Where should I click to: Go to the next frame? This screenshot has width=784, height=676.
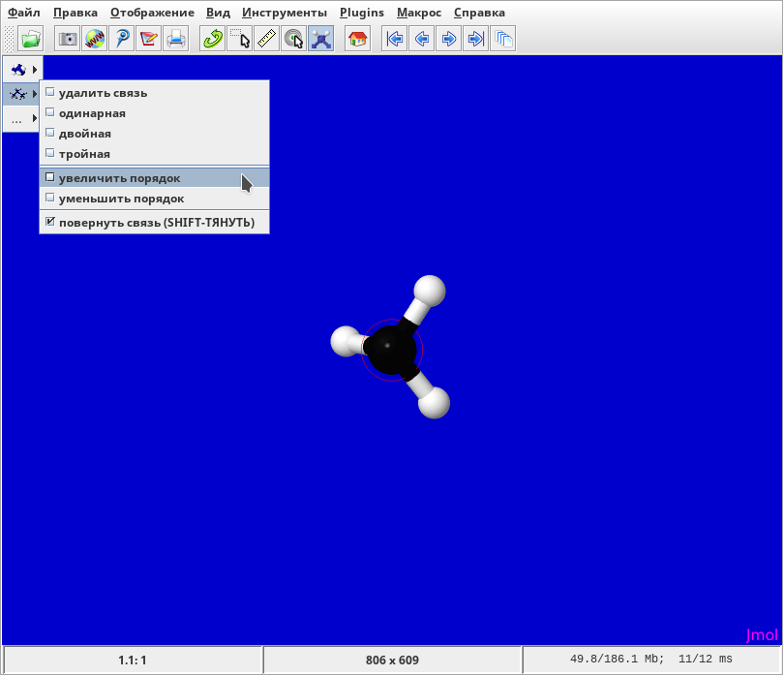point(448,39)
